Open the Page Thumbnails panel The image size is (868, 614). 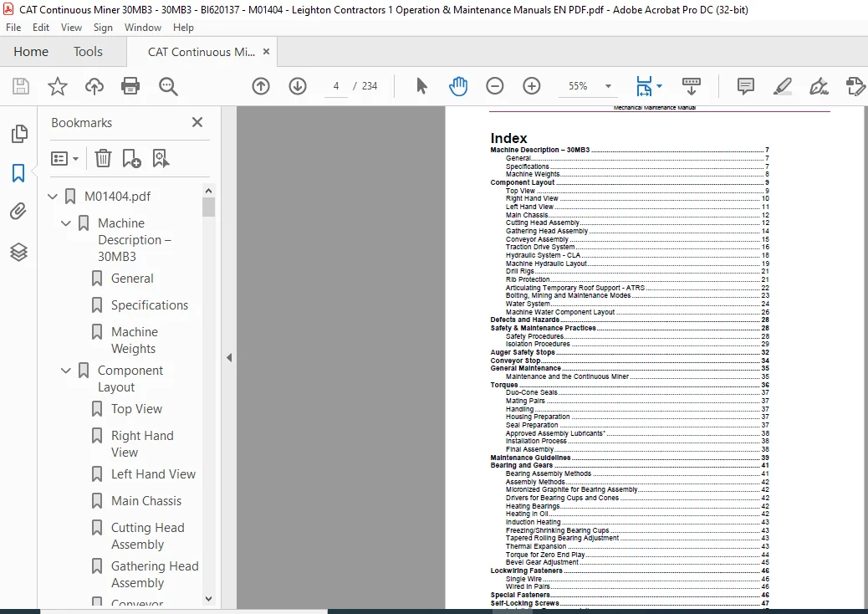point(19,134)
